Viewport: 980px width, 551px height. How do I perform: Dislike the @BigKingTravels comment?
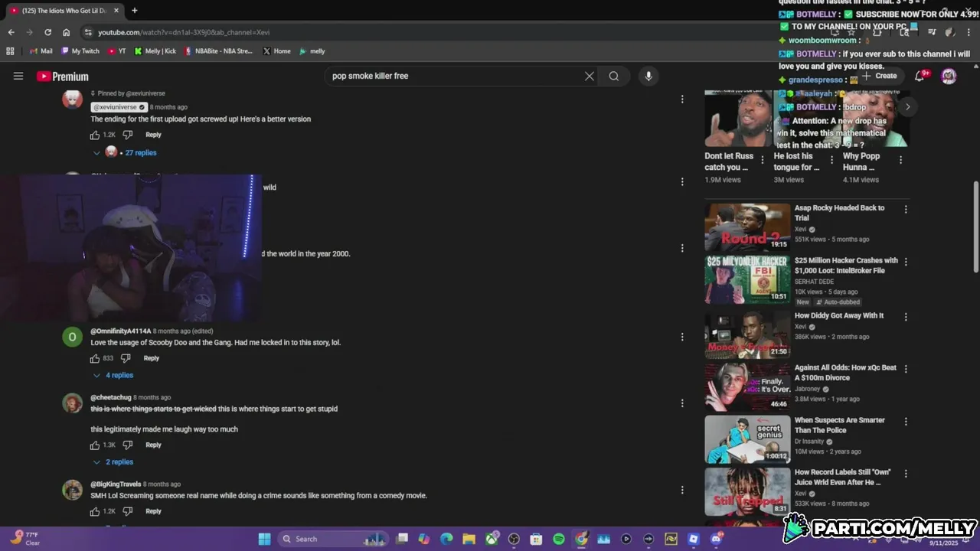128,511
